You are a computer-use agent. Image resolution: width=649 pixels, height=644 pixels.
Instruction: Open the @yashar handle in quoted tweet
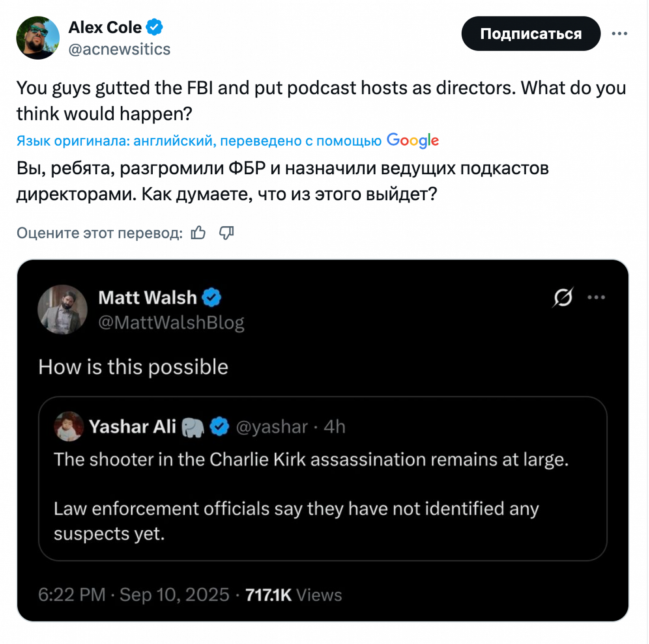pyautogui.click(x=272, y=427)
